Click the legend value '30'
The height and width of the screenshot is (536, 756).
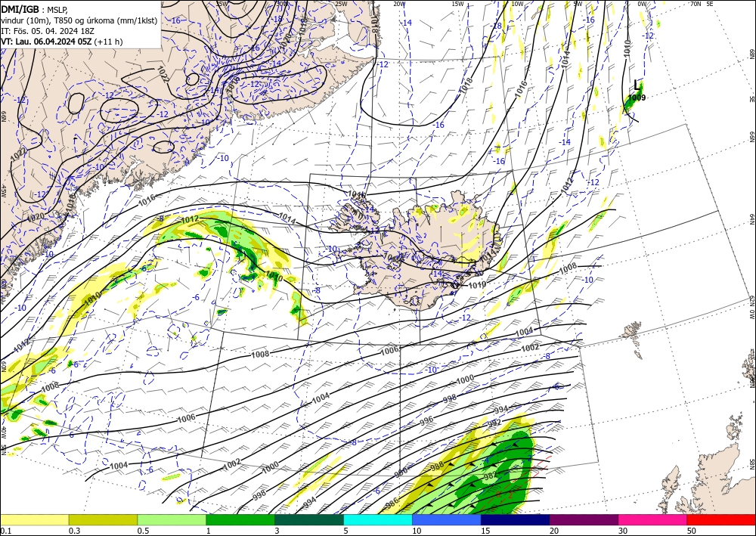(x=622, y=531)
